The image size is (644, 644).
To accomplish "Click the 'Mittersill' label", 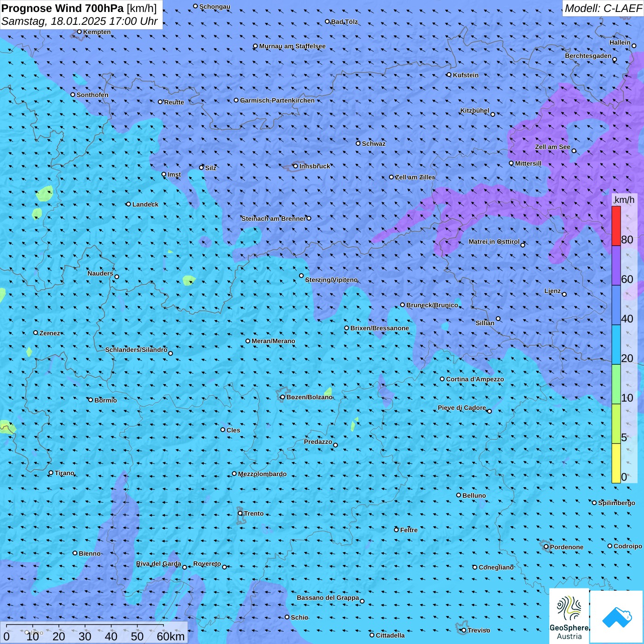I will pos(528,163).
